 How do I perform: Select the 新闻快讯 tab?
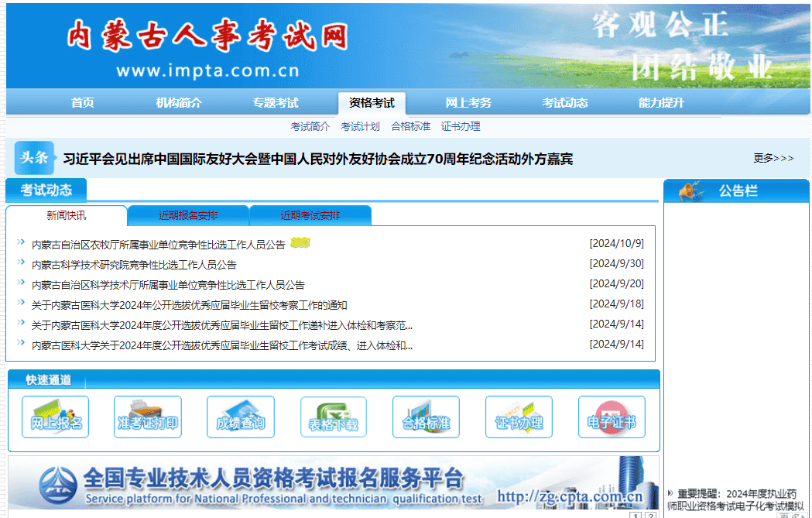pyautogui.click(x=67, y=215)
